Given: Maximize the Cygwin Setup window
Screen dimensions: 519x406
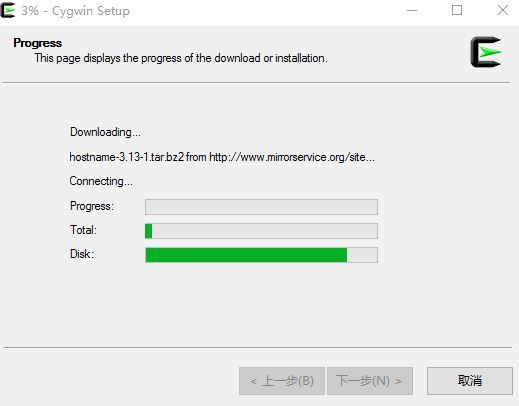Looking at the screenshot, I should coord(457,11).
